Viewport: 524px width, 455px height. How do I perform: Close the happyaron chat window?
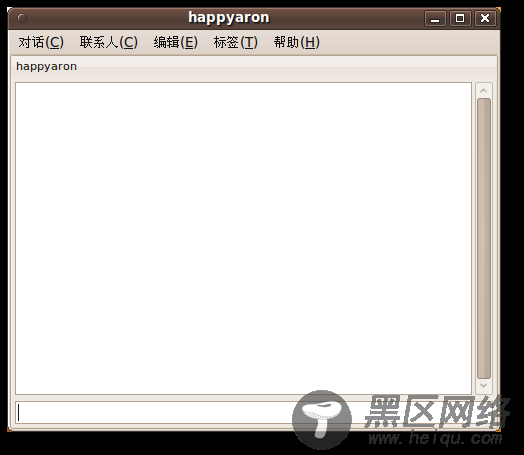click(x=485, y=18)
